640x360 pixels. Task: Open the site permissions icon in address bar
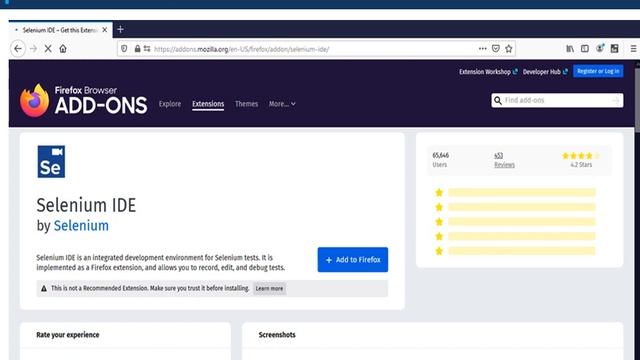[x=147, y=49]
